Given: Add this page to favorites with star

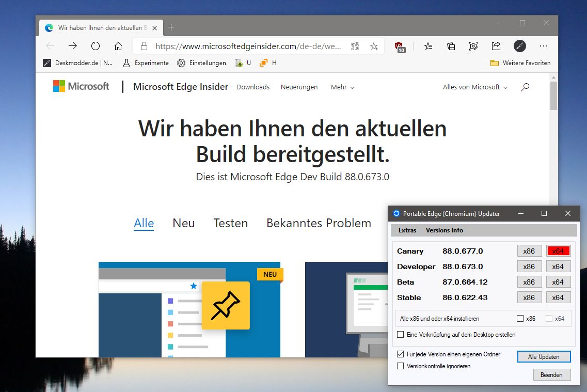Looking at the screenshot, I should [374, 46].
